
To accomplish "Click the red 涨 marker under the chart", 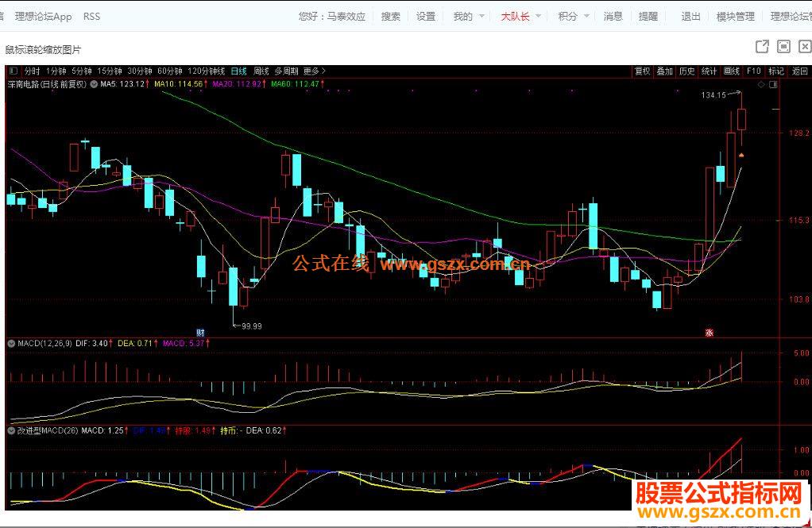I will 710,333.
